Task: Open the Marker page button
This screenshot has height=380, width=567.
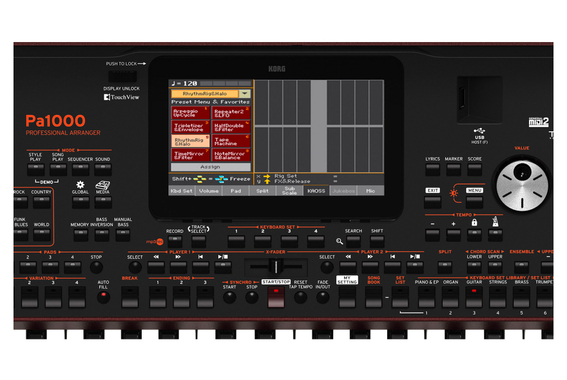Action: (x=453, y=170)
